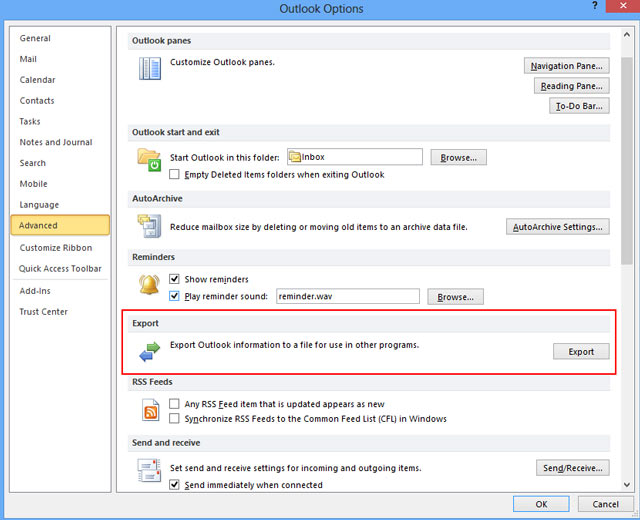The width and height of the screenshot is (640, 520).
Task: Switch to Calendar options
Action: [60, 80]
